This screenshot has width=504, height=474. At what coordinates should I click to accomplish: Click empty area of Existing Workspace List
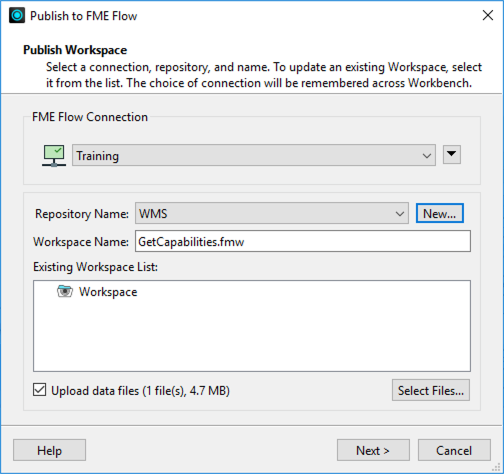click(x=252, y=337)
